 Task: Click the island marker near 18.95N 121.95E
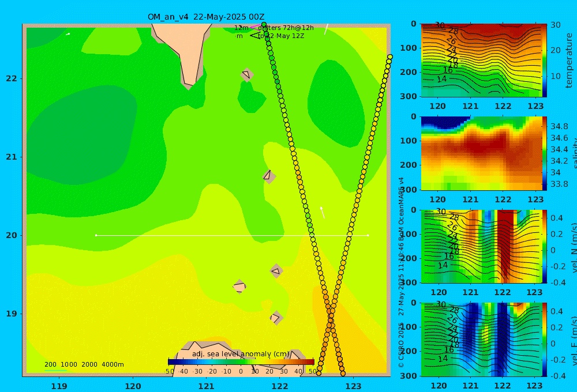point(276,318)
